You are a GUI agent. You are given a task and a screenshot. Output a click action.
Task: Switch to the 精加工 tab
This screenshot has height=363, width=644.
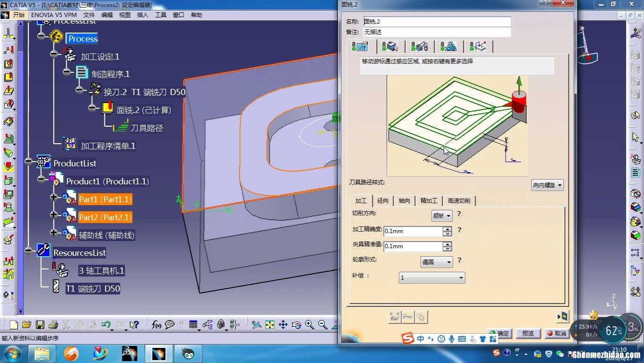(x=429, y=200)
